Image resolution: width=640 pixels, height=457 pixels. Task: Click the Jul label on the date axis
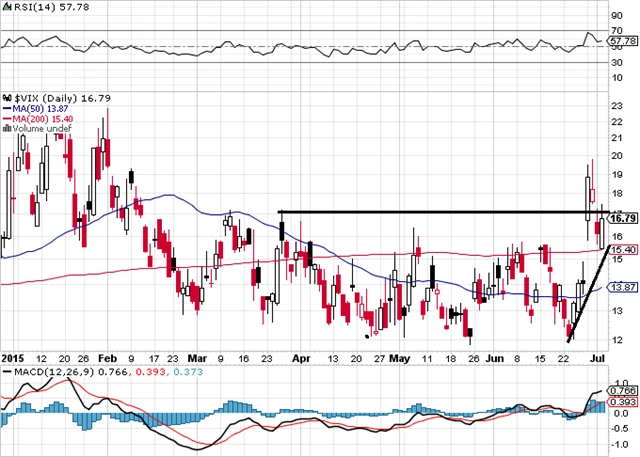[x=599, y=356]
